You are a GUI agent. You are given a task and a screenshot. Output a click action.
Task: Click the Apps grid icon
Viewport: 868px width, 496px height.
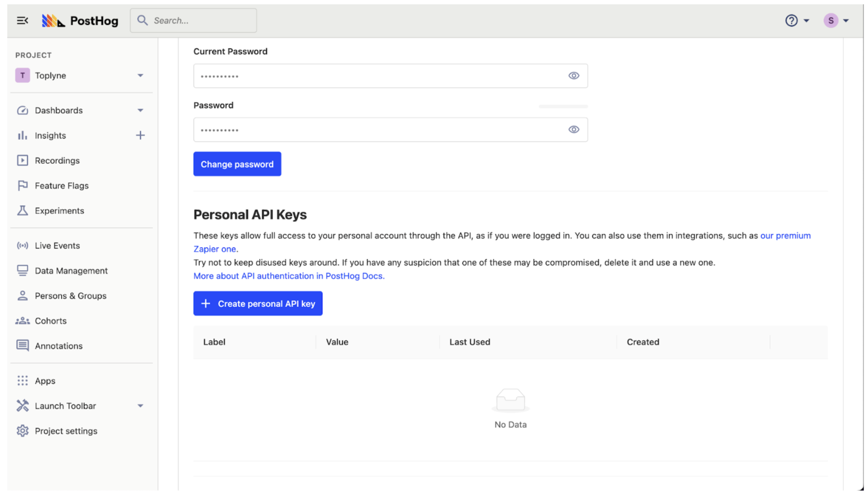click(x=22, y=380)
